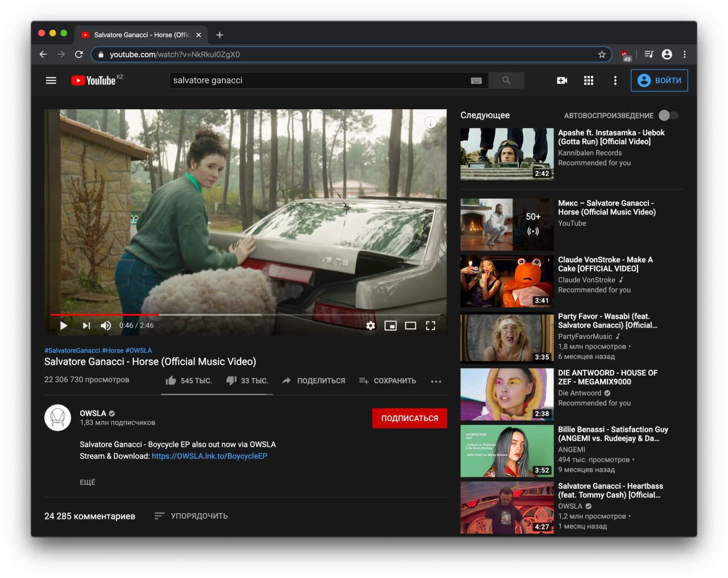728x578 pixels.
Task: Like the video with 545 ТЫС.
Action: coord(188,381)
